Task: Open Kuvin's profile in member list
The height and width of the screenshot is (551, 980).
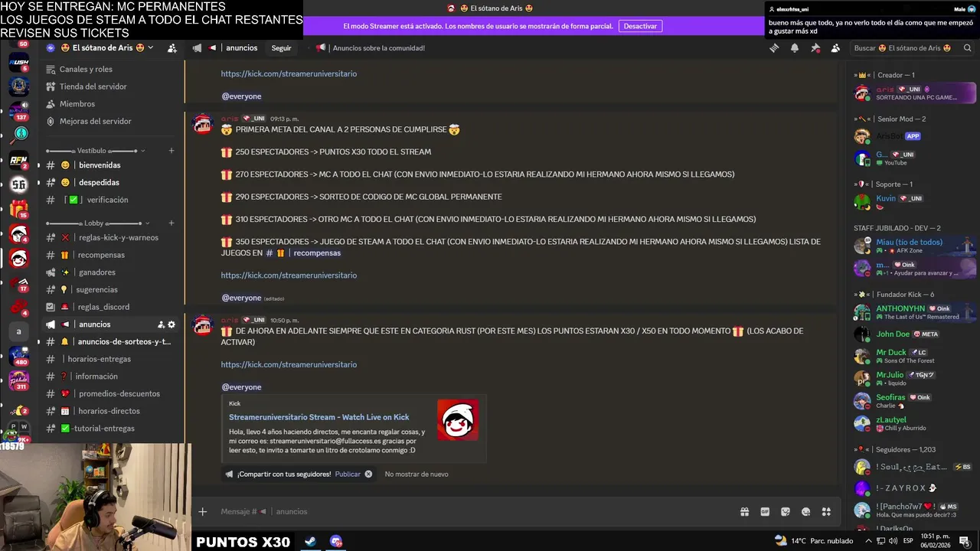Action: (914, 202)
